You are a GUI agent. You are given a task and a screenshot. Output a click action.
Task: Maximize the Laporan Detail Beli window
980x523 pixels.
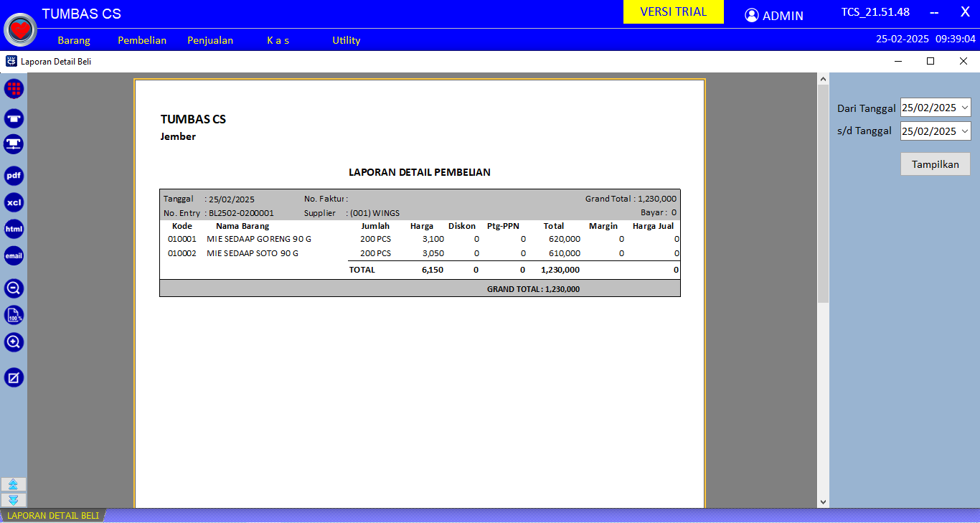(x=930, y=62)
